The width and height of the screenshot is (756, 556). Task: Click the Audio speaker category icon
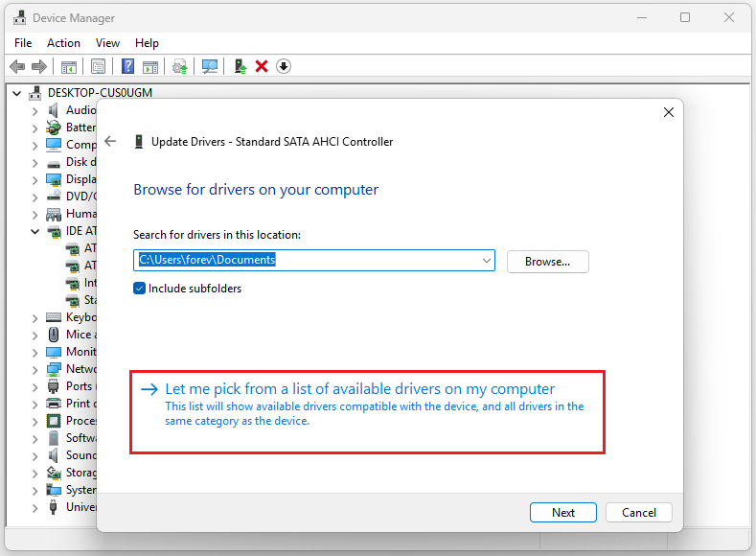point(54,110)
